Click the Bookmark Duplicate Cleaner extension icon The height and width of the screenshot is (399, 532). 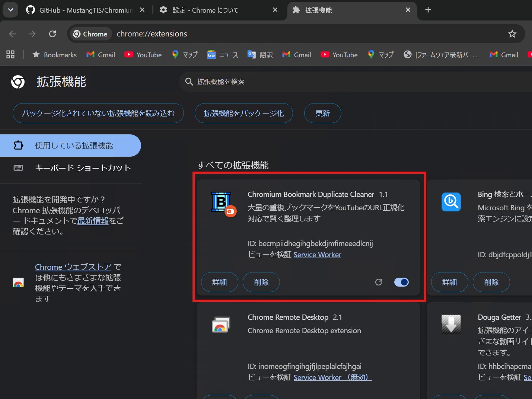pyautogui.click(x=222, y=202)
